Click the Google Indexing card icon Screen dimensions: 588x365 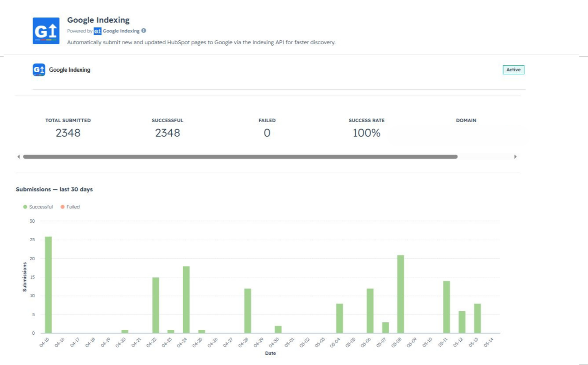(39, 70)
